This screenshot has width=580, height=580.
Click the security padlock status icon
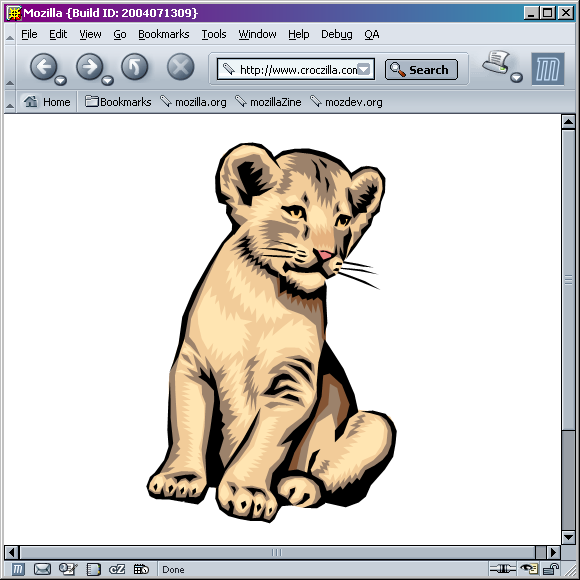pos(551,569)
